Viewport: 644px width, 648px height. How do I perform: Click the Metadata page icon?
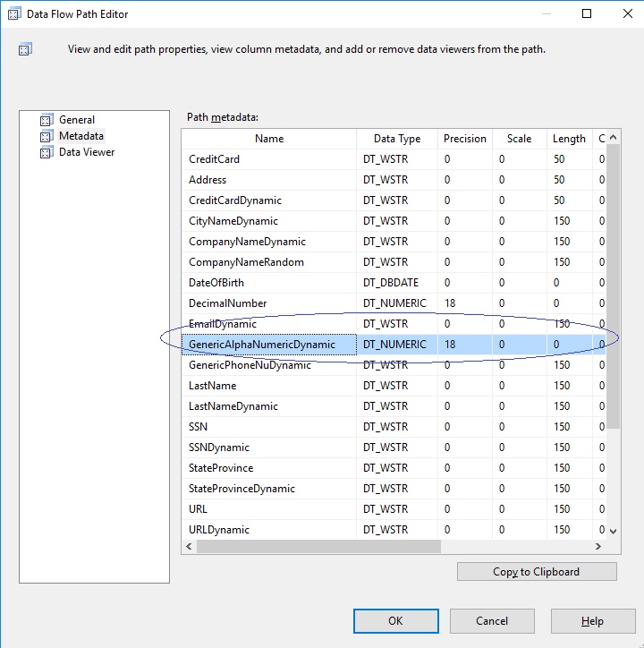coord(47,135)
